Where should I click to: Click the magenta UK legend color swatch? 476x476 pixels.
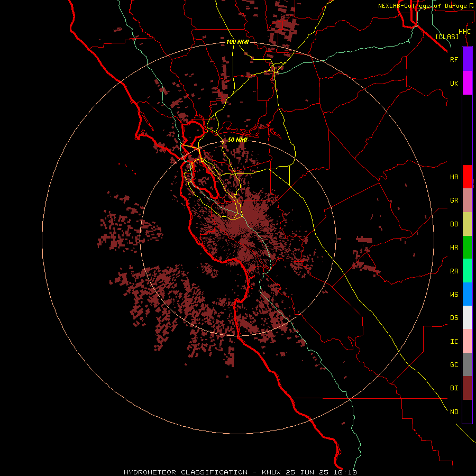pyautogui.click(x=467, y=83)
